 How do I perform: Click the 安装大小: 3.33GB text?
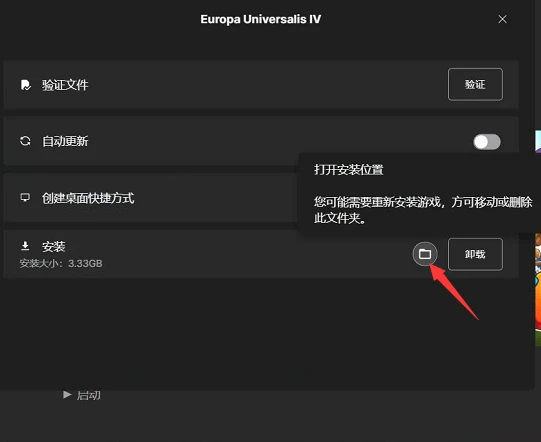coord(61,264)
